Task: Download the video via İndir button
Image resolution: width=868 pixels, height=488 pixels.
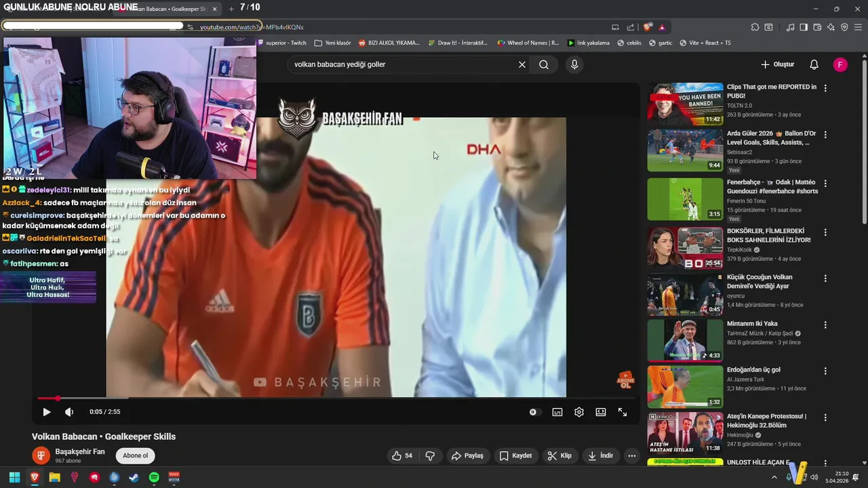Action: pyautogui.click(x=600, y=455)
